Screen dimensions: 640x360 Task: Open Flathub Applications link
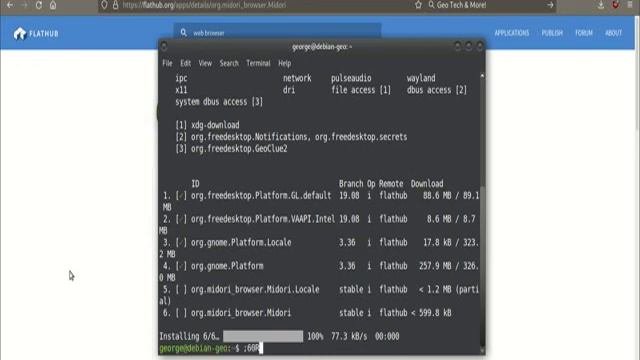(x=512, y=33)
